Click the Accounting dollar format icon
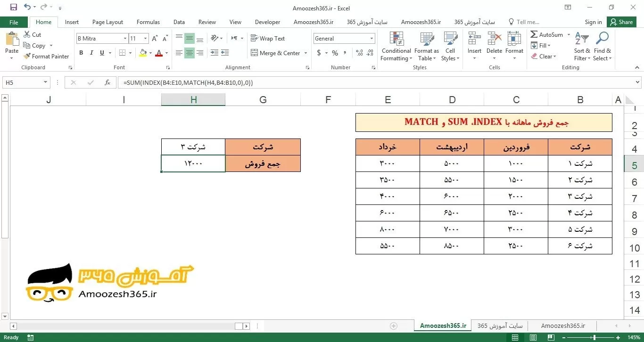Screen dimensions: 644x342 (x=319, y=53)
